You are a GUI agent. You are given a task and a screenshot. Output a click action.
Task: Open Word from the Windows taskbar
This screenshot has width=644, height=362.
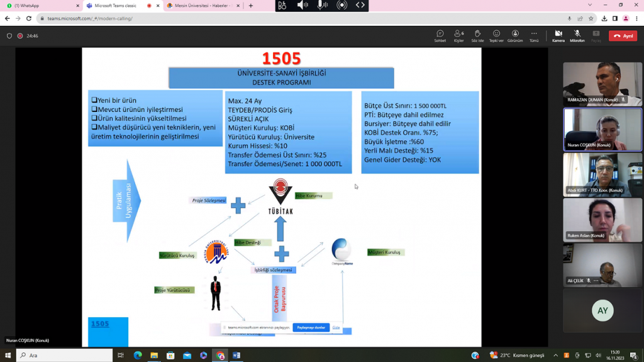pyautogui.click(x=236, y=355)
